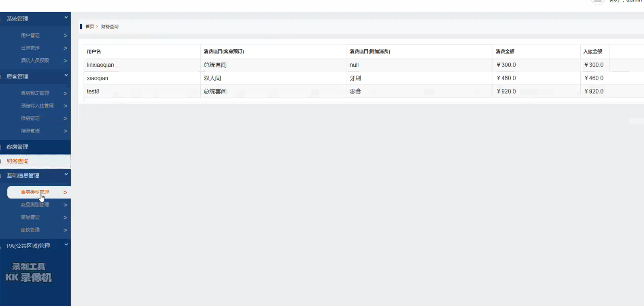Click the null additional consumption cell
This screenshot has height=306, width=644.
point(354,65)
